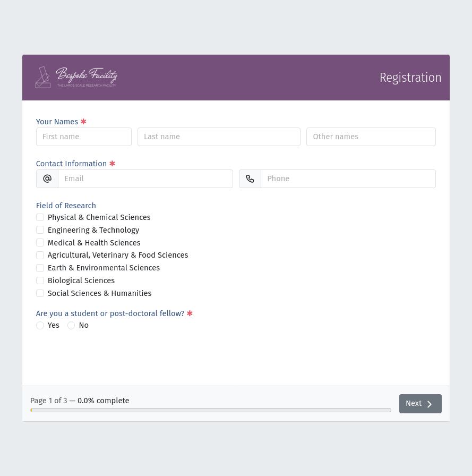
Task: Click the @ email icon
Action: (47, 179)
